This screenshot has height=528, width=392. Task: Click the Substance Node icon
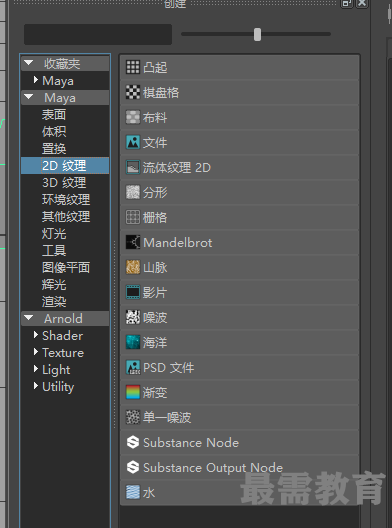coord(133,442)
